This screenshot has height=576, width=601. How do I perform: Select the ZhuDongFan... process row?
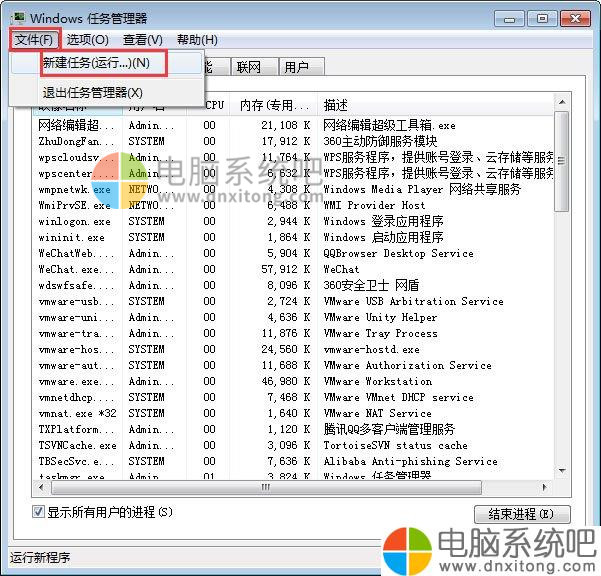[x=293, y=141]
